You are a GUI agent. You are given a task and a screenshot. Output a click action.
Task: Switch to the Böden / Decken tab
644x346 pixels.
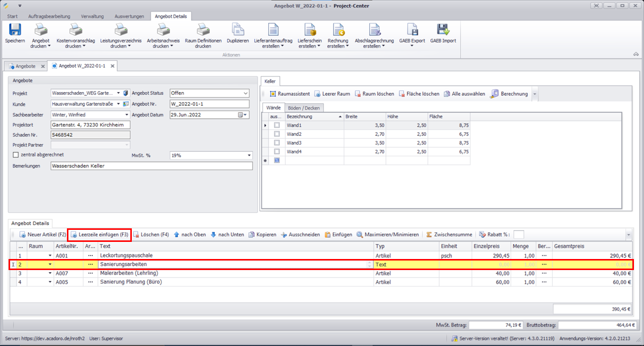[x=304, y=108]
